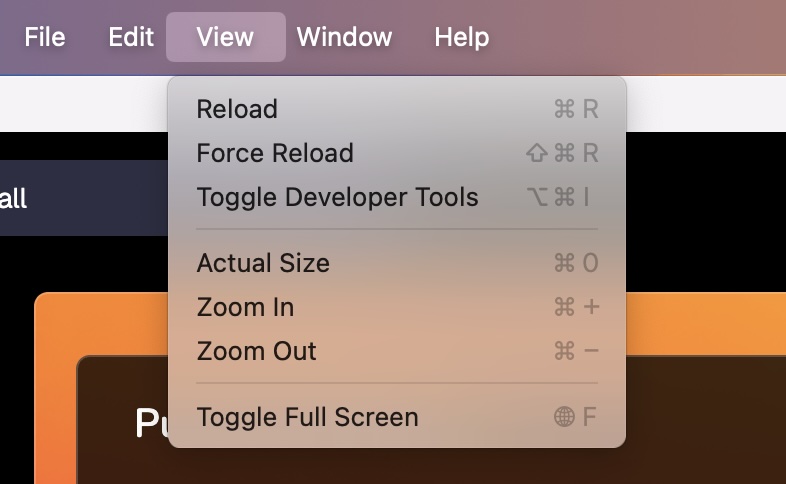Click the shift arrow icon on Force Reload
The width and height of the screenshot is (786, 484).
(x=536, y=153)
